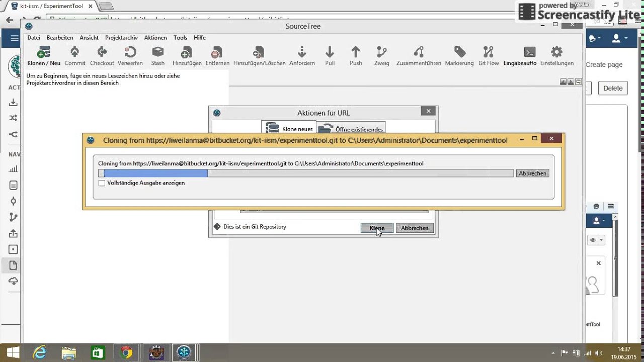
Task: Click Bitbucket sidebar fork icon
Action: (13, 134)
